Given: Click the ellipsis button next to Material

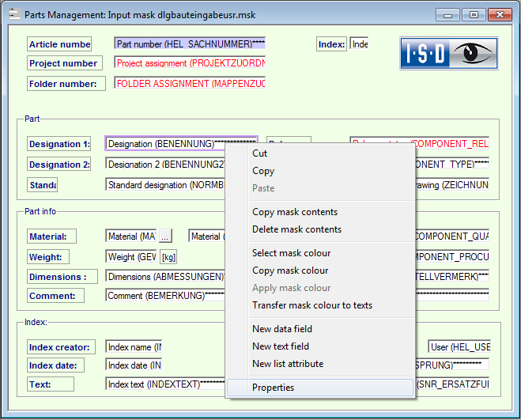Looking at the screenshot, I should (x=164, y=236).
